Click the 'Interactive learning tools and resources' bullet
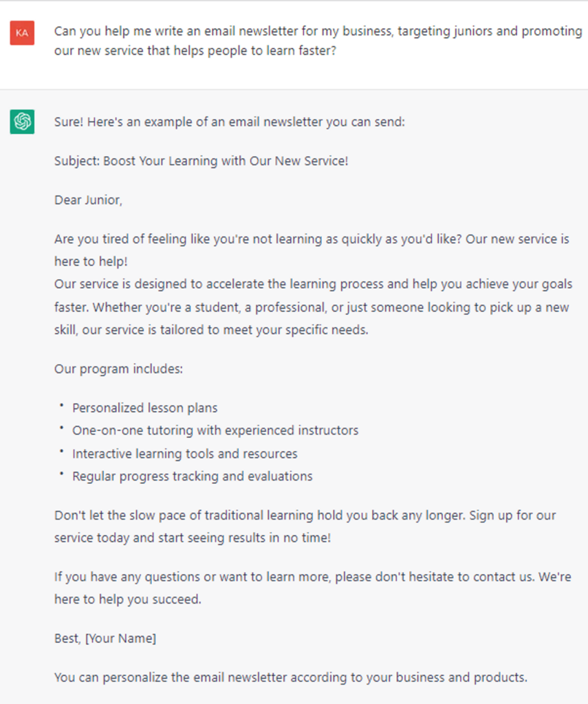 click(x=184, y=454)
